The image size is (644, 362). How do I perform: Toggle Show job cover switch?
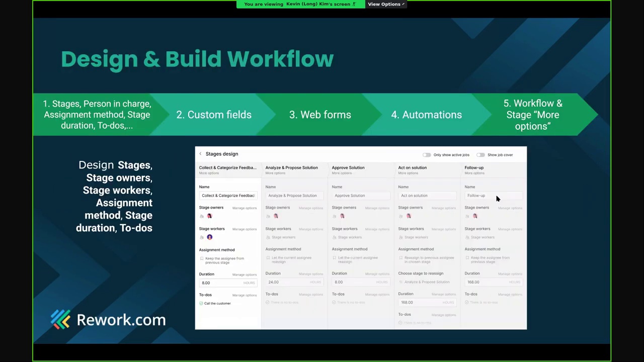pyautogui.click(x=480, y=155)
